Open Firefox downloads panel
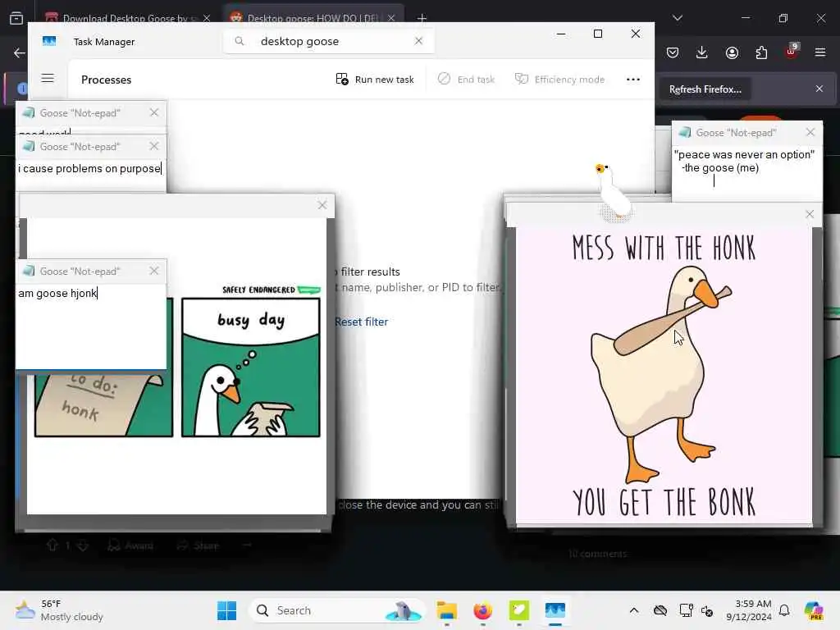This screenshot has width=840, height=630. (702, 52)
